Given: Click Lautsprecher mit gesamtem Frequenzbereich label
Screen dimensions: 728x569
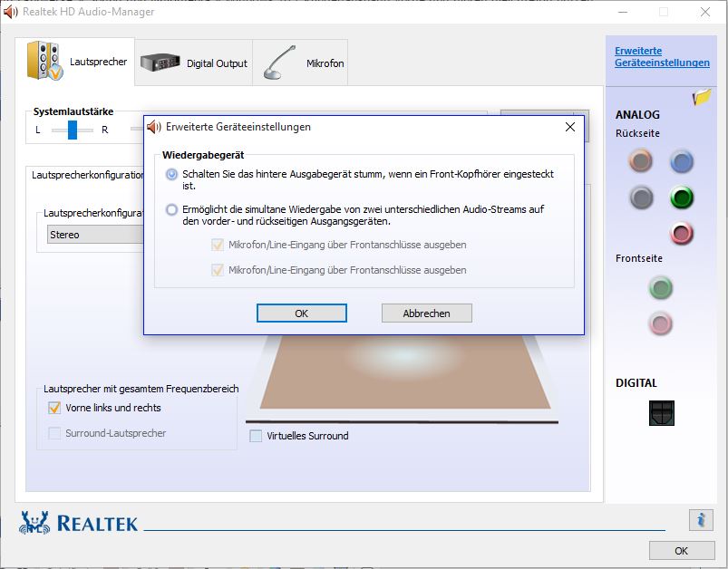Looking at the screenshot, I should coord(141,389).
